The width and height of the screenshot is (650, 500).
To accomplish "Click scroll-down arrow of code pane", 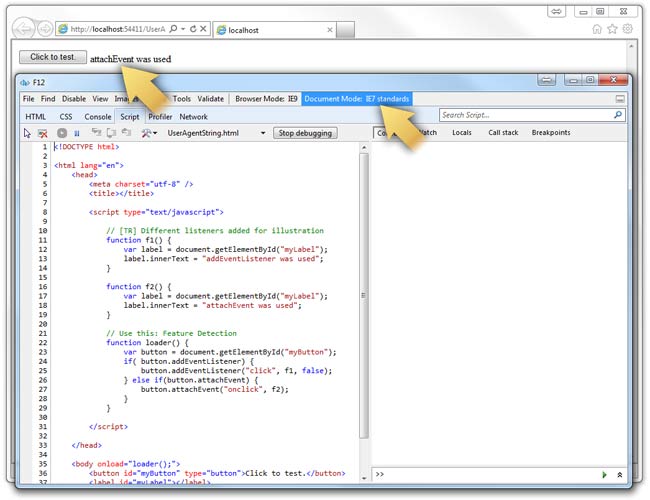I will point(364,478).
